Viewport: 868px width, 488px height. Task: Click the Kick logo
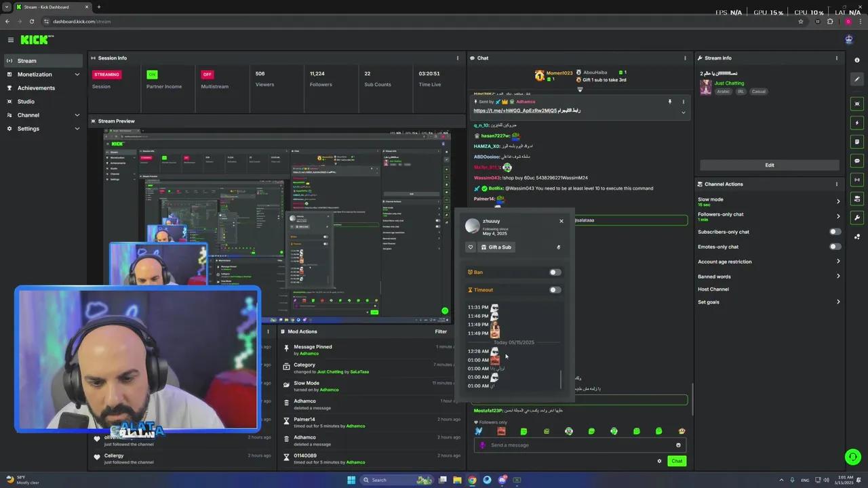pyautogui.click(x=37, y=40)
